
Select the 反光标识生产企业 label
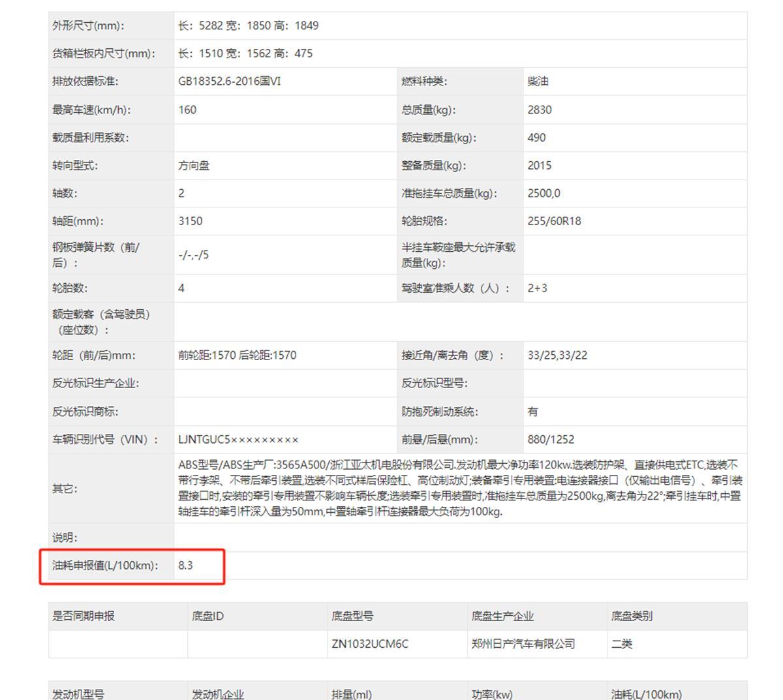[x=95, y=384]
